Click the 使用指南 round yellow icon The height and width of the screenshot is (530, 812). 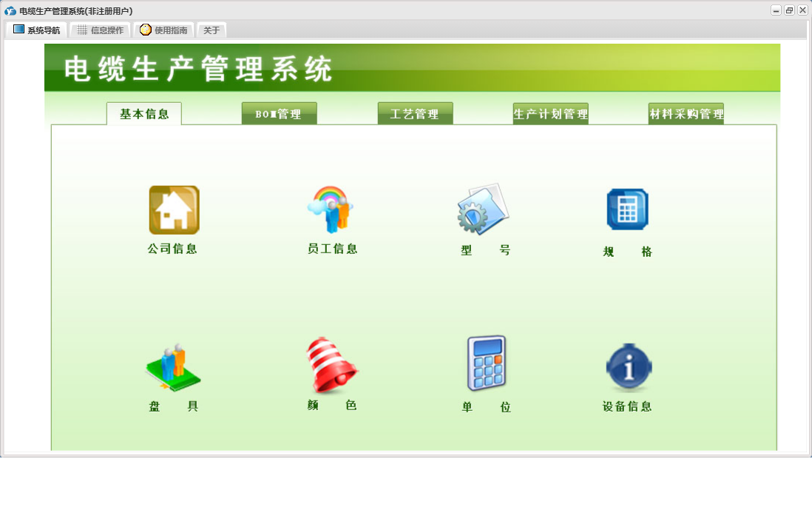146,30
